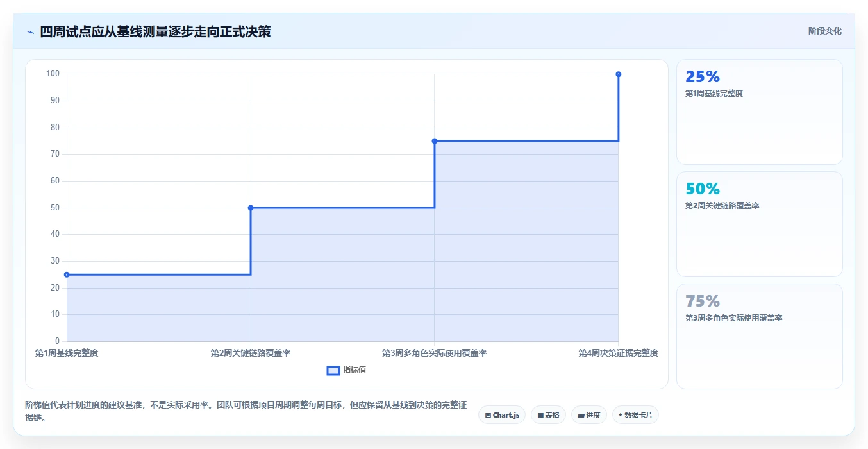Click the data point at value 50
This screenshot has height=449, width=868.
pos(251,208)
